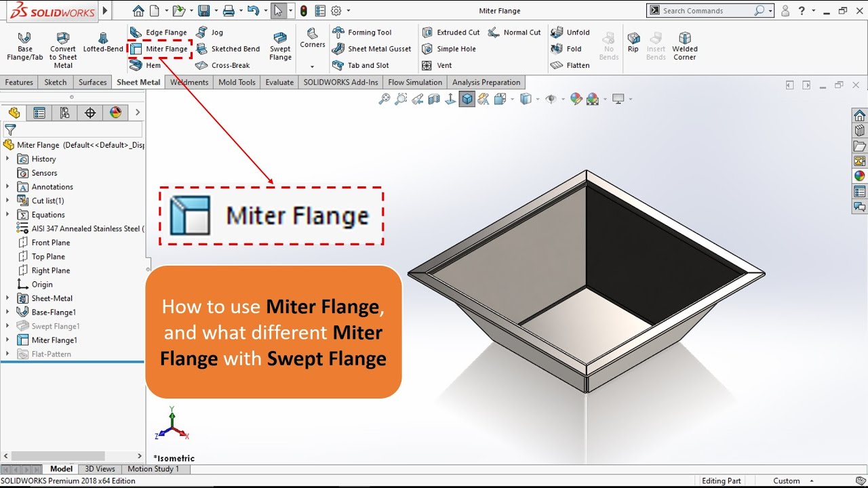868x488 pixels.
Task: Select the Edge Flange tool
Action: [158, 33]
